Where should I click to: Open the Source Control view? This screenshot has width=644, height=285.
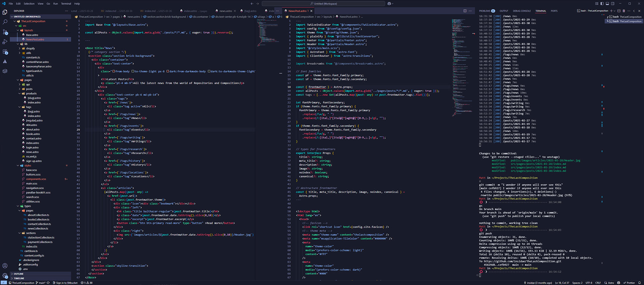click(x=5, y=32)
